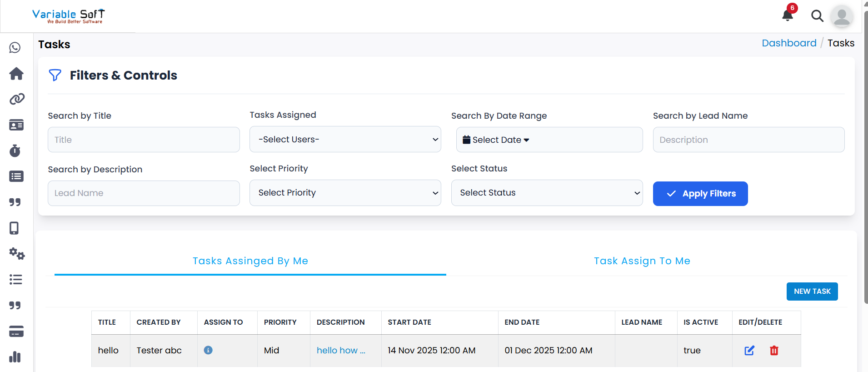Open the gears settings sidebar icon
The height and width of the screenshot is (372, 868).
coord(17,253)
